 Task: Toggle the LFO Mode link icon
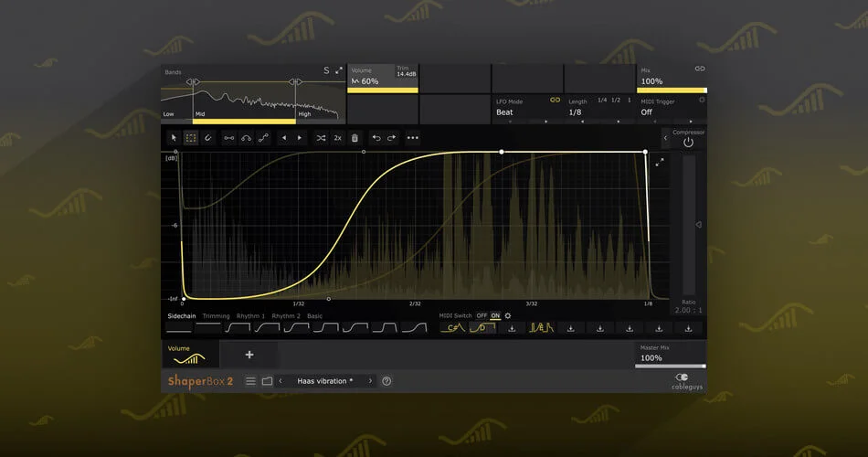point(555,101)
